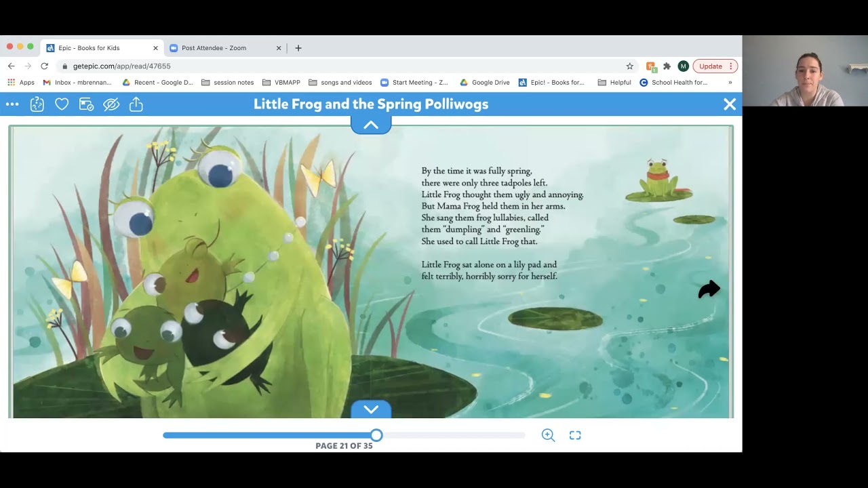Go forward in browser history
868x488 pixels.
click(28, 66)
